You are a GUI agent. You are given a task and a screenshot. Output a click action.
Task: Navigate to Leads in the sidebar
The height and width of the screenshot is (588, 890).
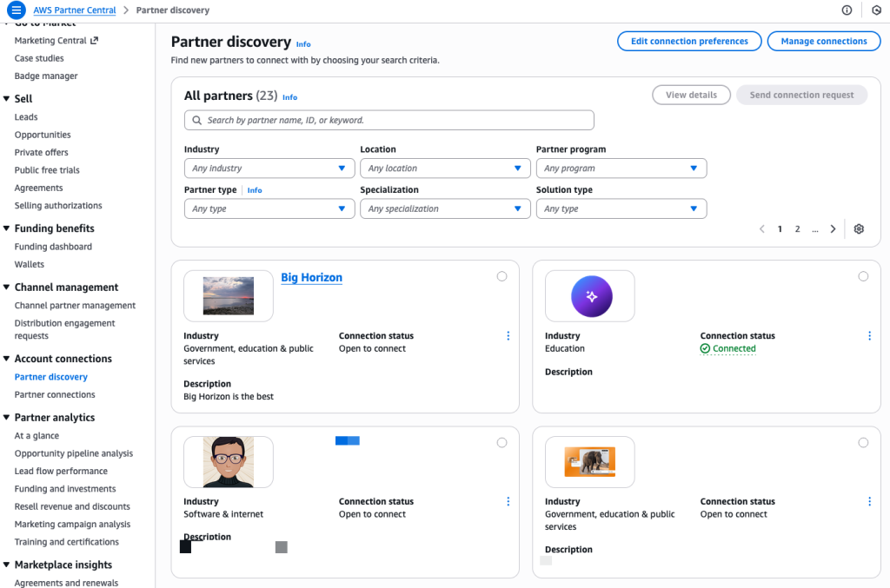[x=26, y=116]
